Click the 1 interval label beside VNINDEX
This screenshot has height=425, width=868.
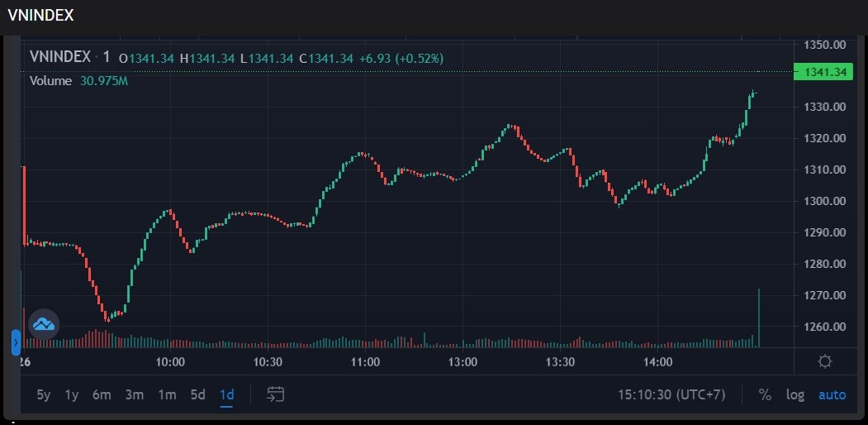(x=107, y=58)
